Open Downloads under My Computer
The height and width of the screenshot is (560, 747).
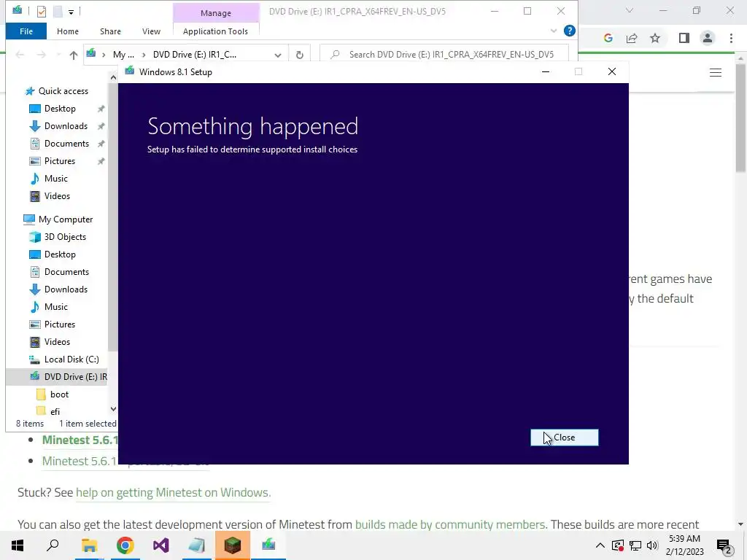click(x=66, y=289)
